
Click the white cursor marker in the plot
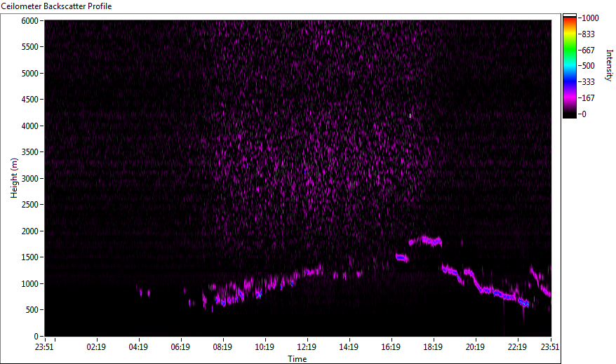pyautogui.click(x=410, y=116)
